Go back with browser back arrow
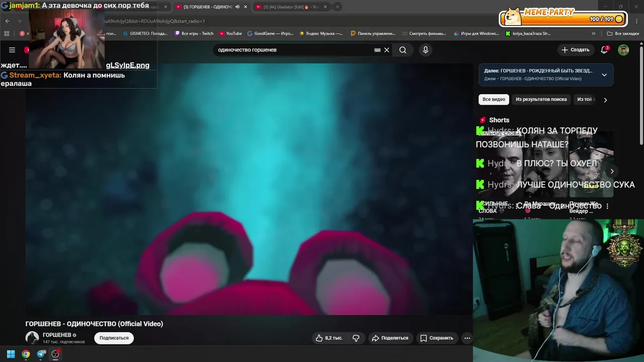This screenshot has height=362, width=644. (7, 21)
